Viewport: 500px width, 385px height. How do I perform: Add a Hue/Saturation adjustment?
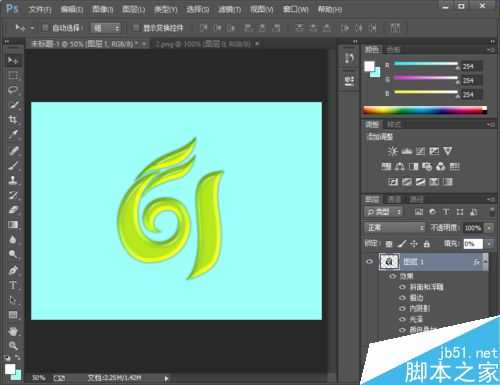pos(386,166)
